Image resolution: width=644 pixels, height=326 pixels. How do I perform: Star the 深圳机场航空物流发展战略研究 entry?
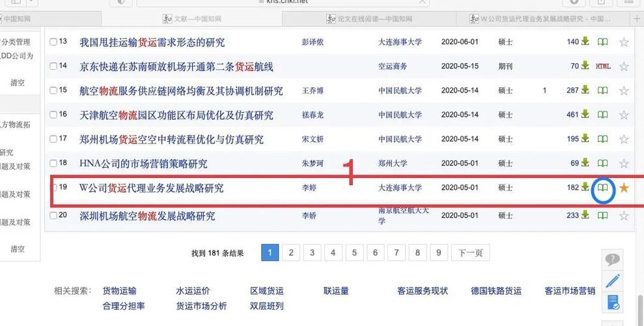click(x=624, y=216)
